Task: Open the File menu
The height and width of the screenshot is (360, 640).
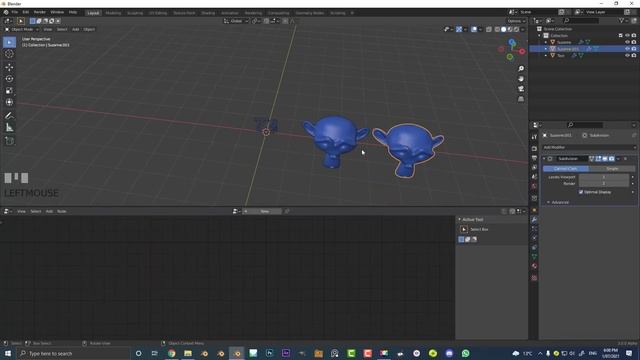Action: tap(15, 13)
